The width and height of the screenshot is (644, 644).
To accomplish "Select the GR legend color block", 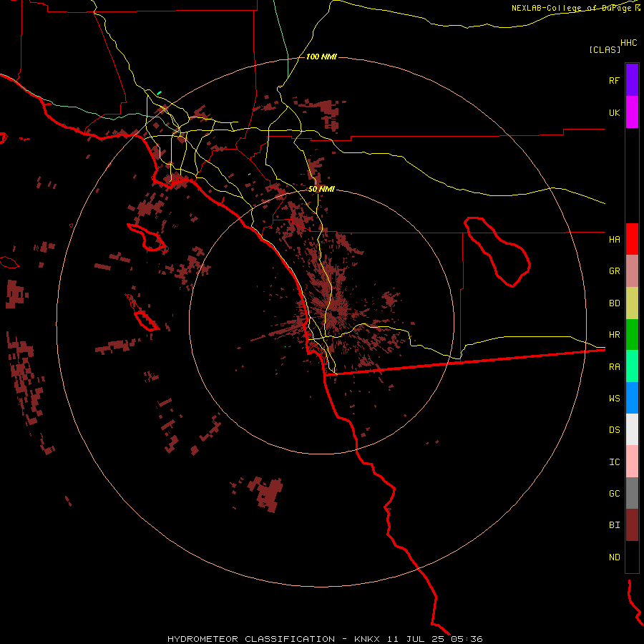I will point(632,271).
